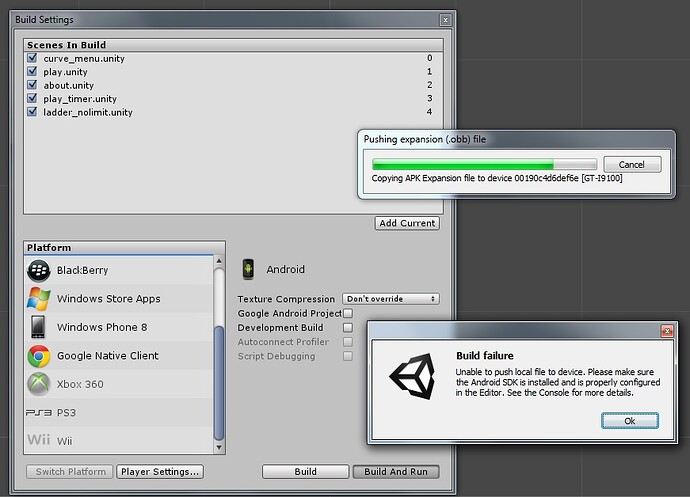The image size is (690, 497).
Task: Click the Unity logo in Build failure dialog
Action: [x=413, y=376]
